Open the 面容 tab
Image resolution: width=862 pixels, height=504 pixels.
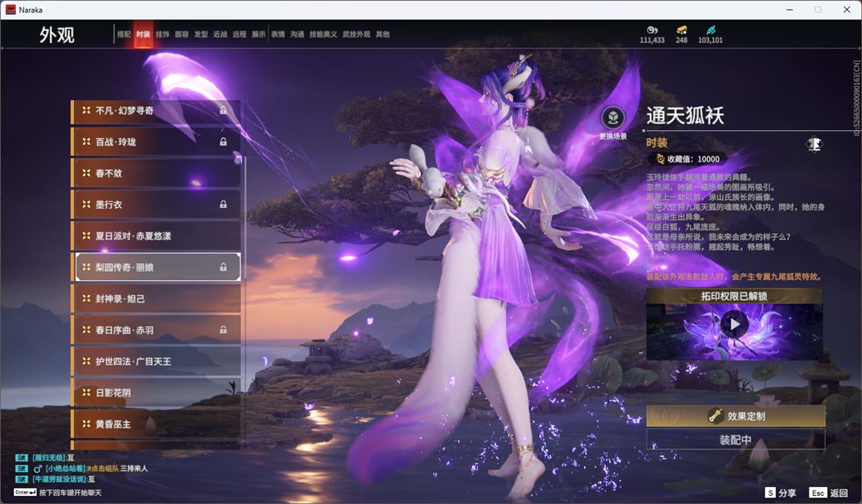tap(182, 34)
